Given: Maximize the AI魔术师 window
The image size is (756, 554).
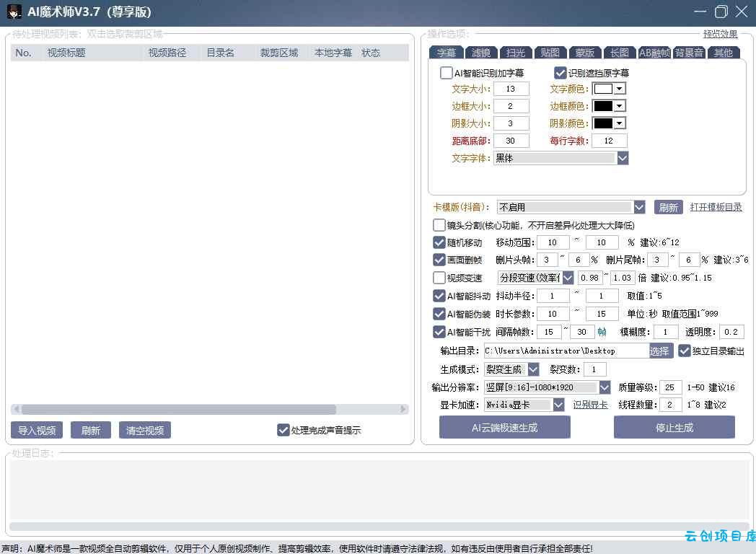Looking at the screenshot, I should click(721, 12).
